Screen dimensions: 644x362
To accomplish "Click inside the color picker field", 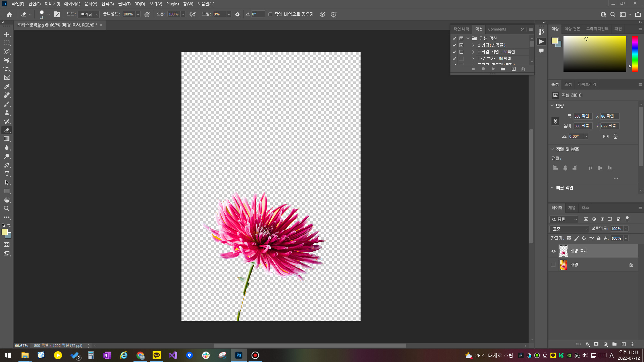I will [595, 54].
